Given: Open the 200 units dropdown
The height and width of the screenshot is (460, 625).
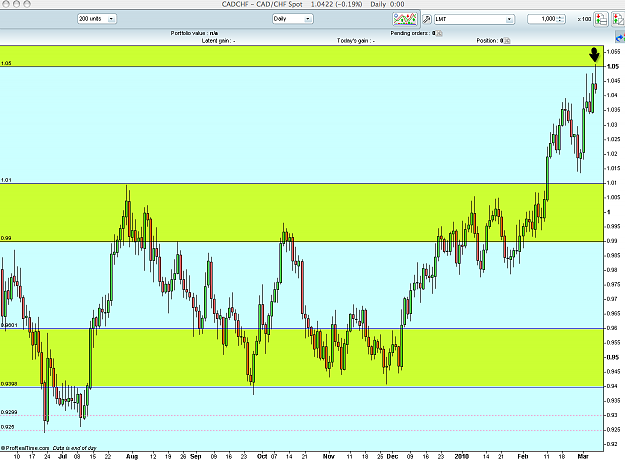Looking at the screenshot, I should (x=97, y=19).
